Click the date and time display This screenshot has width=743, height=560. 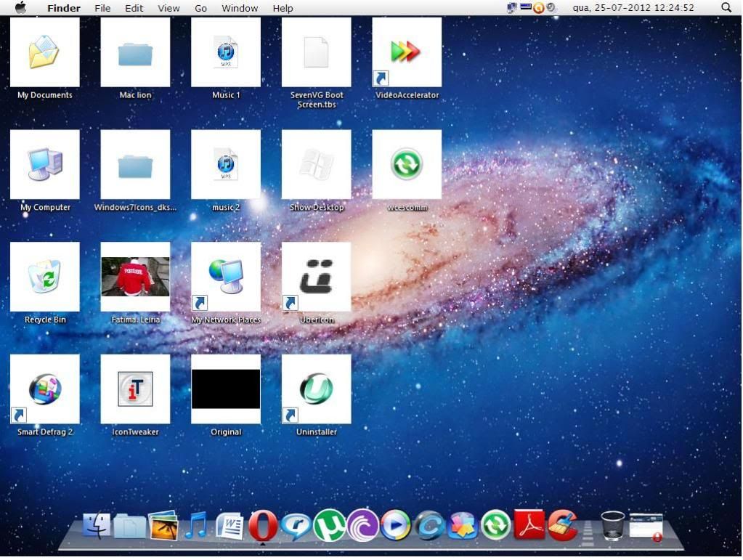tap(633, 8)
